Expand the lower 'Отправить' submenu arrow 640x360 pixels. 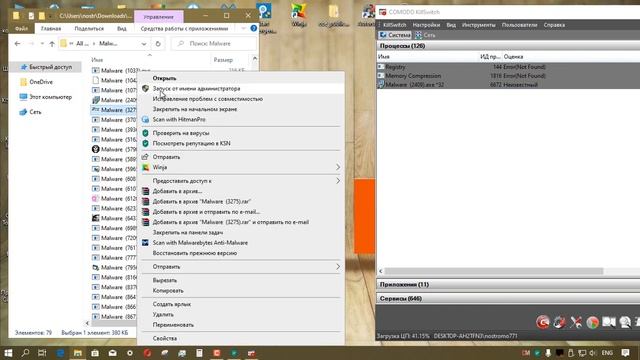(338, 267)
